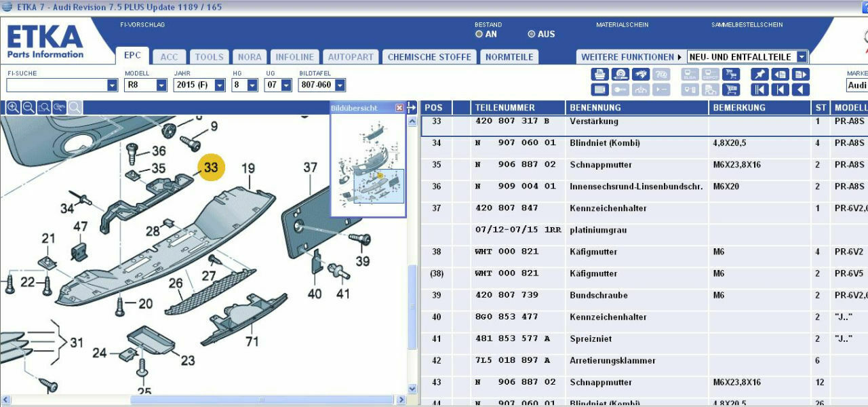Switch to the NORA tab
The image size is (868, 407).
(x=249, y=57)
